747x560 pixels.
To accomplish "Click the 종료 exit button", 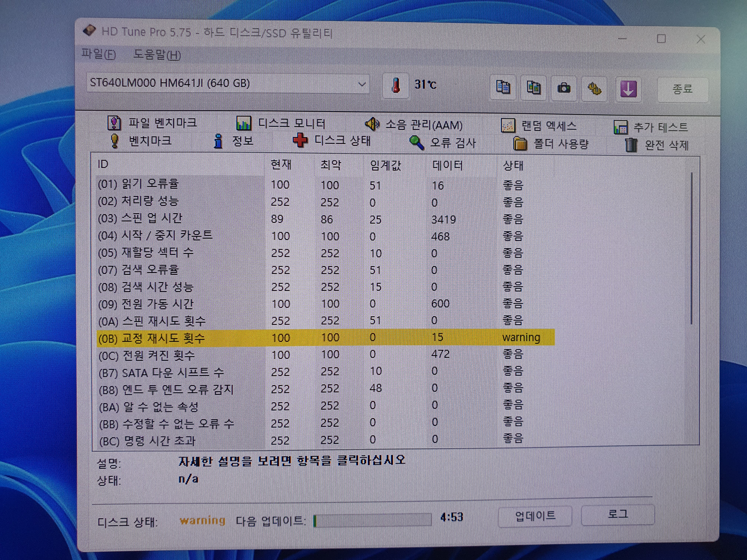I will click(683, 89).
